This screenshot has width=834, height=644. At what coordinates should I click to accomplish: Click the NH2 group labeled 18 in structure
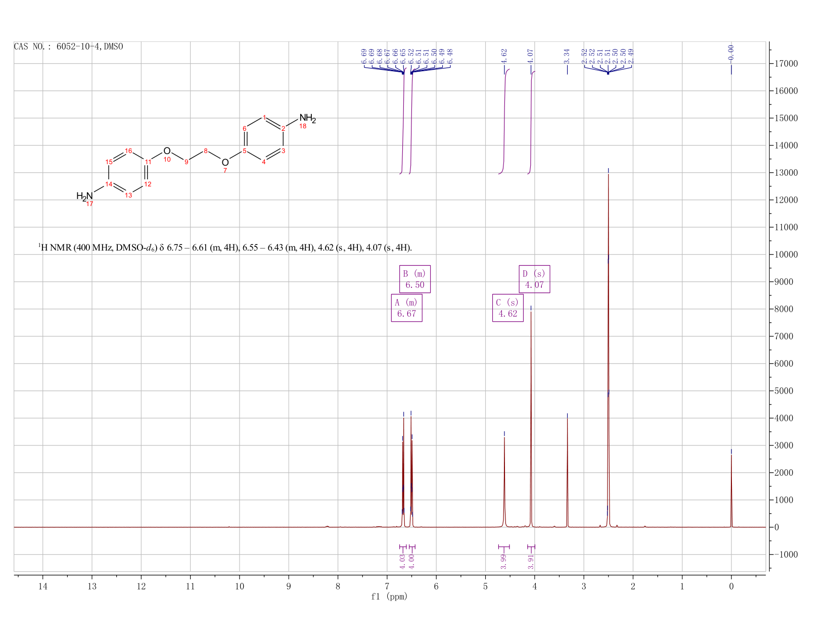point(307,119)
